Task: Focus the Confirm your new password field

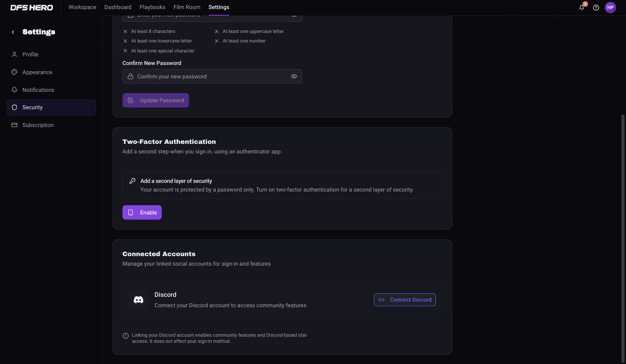Action: 212,76
